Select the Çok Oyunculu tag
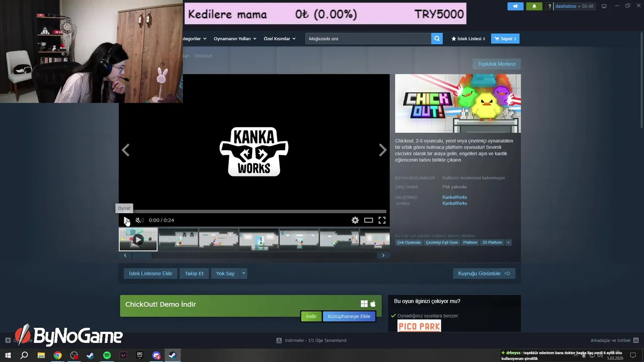 409,242
